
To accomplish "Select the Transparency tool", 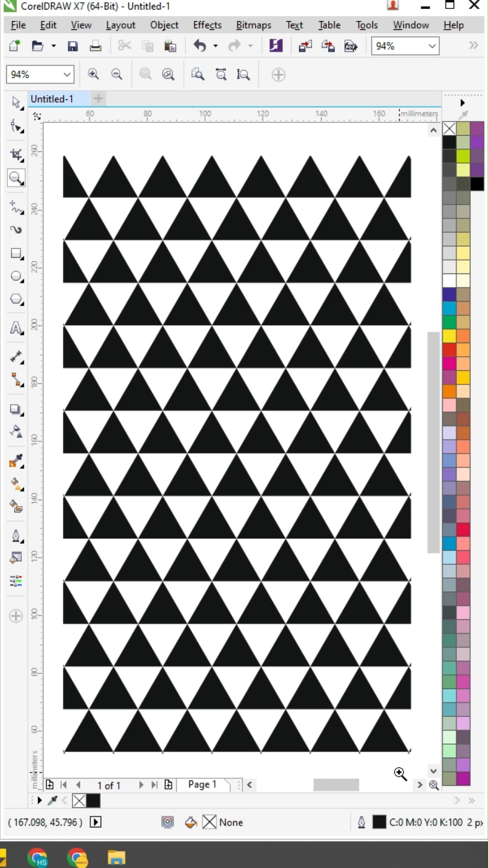I will pos(16,432).
